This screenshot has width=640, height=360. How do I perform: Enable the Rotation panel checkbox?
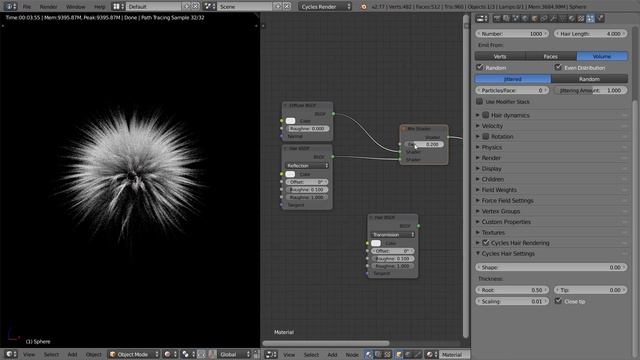[x=486, y=136]
